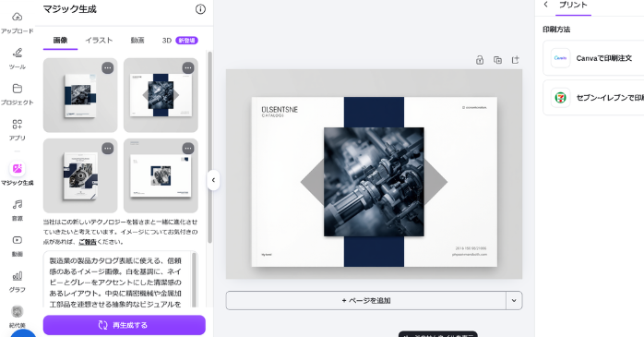
Task: Open the プロジェクト projects folder
Action: 17,94
